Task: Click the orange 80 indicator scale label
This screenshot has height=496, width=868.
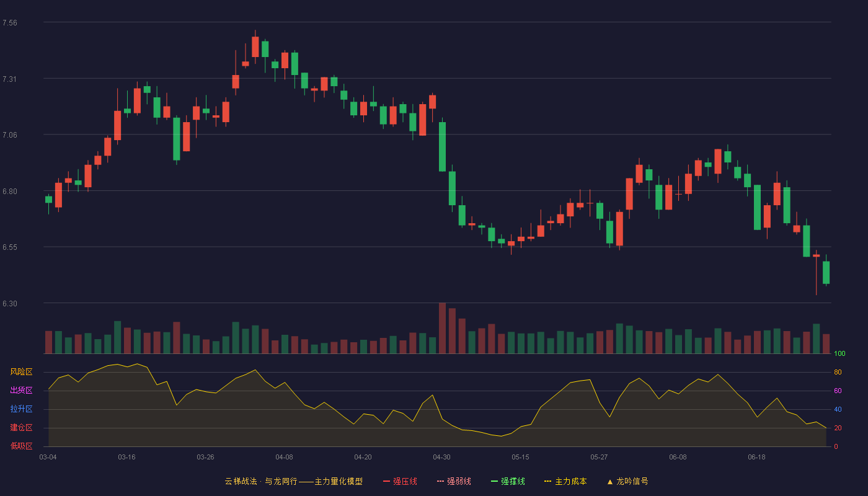Action: (x=838, y=372)
